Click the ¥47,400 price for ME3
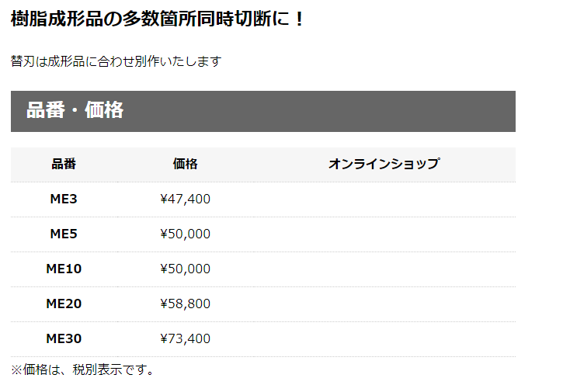The height and width of the screenshot is (392, 563). [186, 199]
